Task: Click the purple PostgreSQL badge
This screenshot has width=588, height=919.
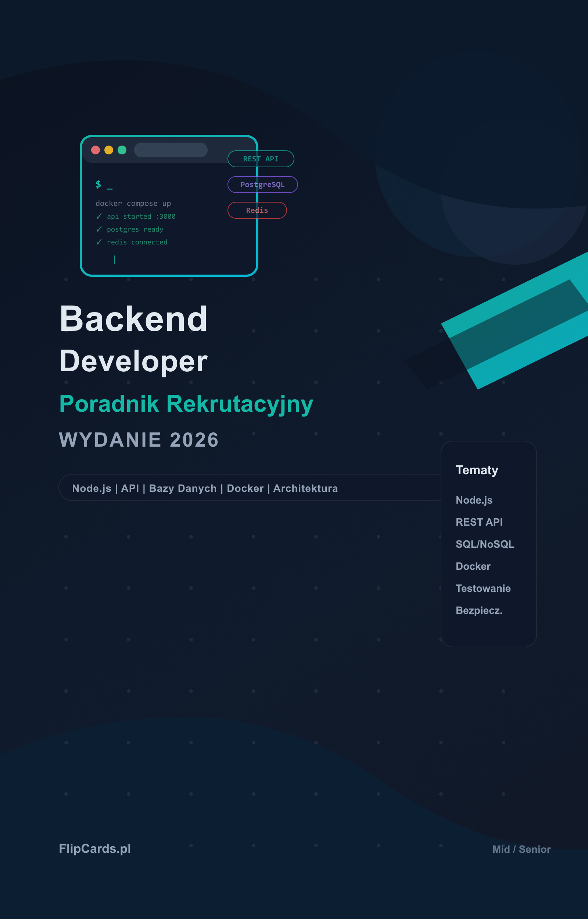Action: 262,185
